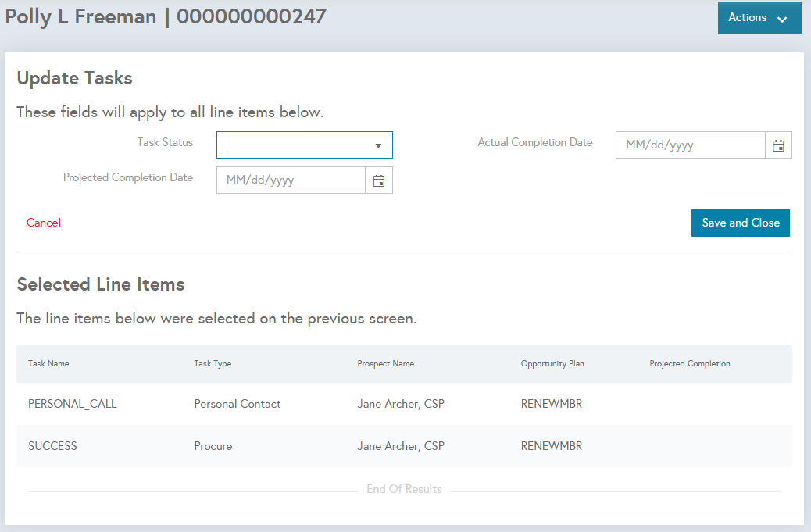Click Jane Archer, CSP in SUCCESS row
This screenshot has width=811, height=532.
click(401, 446)
